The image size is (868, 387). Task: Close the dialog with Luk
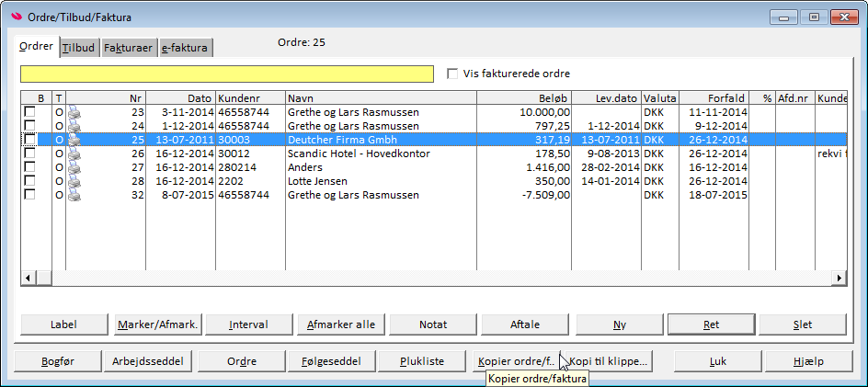pyautogui.click(x=717, y=362)
